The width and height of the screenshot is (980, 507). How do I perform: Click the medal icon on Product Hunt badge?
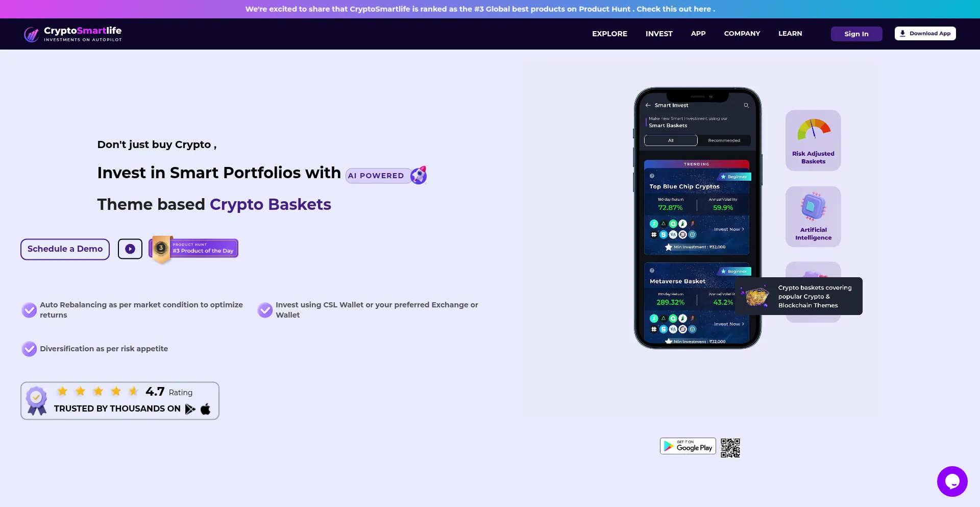click(161, 249)
